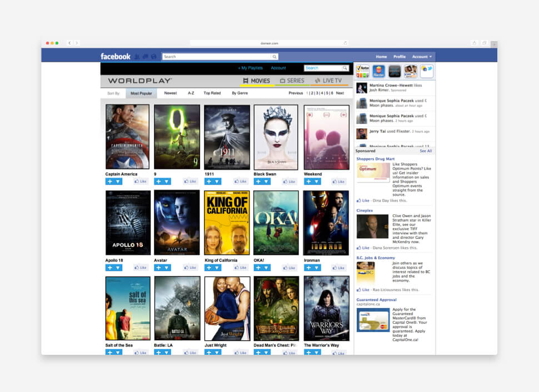The image size is (539, 392).
Task: Add the movie 9 with plus button
Action: 158,182
